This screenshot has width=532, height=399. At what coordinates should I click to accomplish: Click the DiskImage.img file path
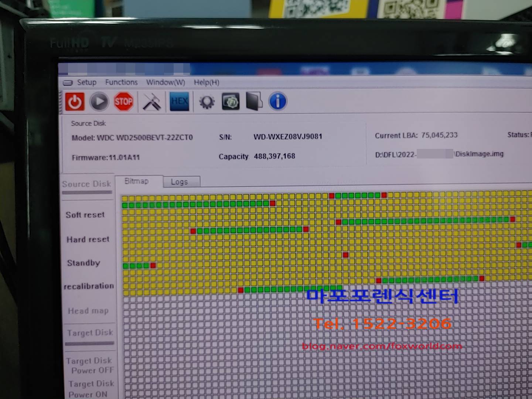tap(439, 154)
